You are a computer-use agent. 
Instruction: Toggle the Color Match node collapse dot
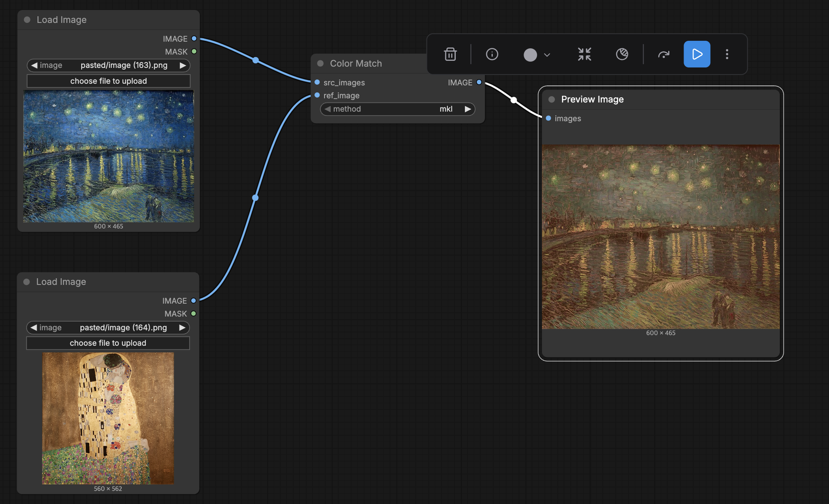pyautogui.click(x=320, y=63)
